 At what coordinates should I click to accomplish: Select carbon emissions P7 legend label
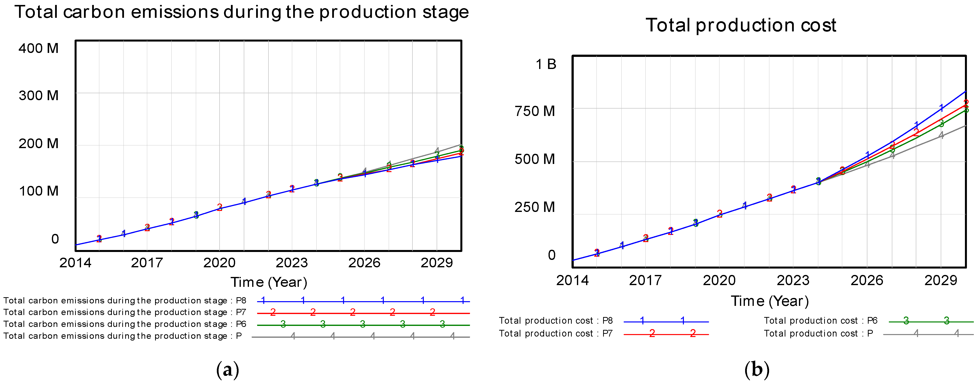125,312
